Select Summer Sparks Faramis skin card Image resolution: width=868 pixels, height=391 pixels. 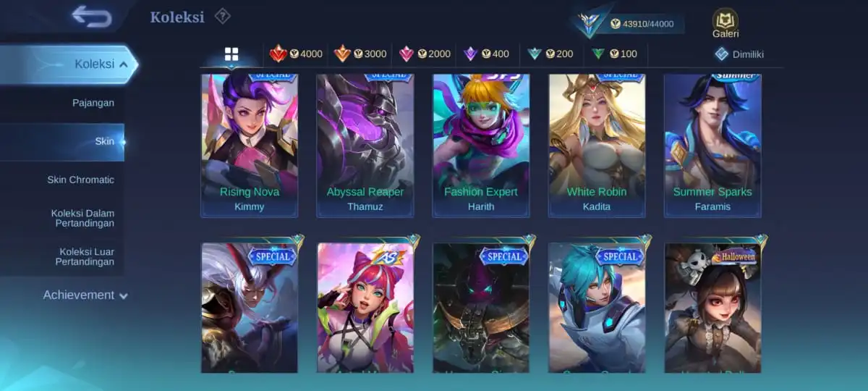[712, 145]
